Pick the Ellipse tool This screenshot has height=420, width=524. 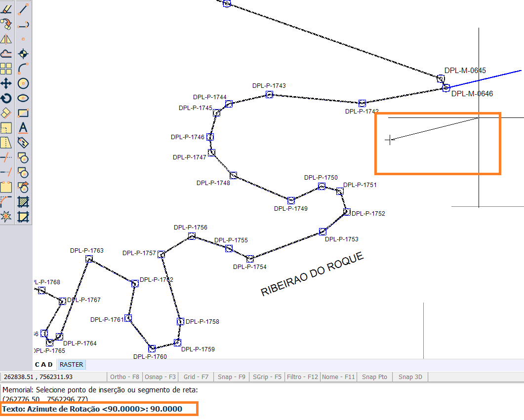coord(23,98)
